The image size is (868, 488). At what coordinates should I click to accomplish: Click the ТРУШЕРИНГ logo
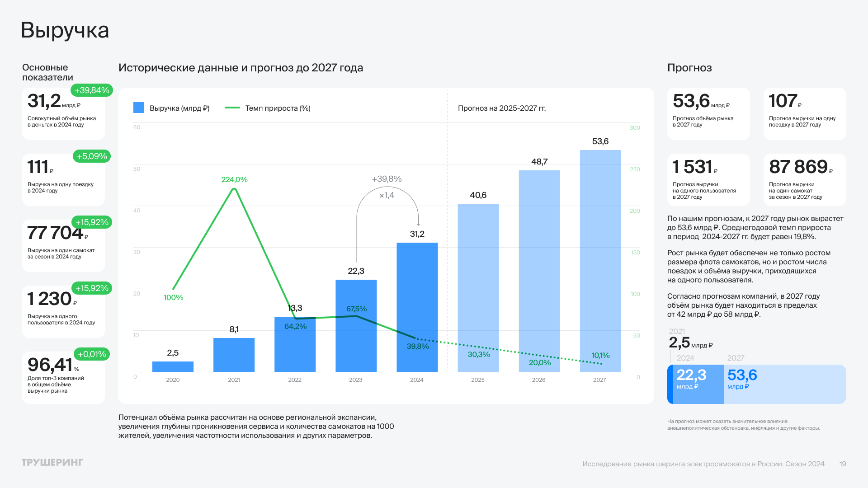click(52, 463)
